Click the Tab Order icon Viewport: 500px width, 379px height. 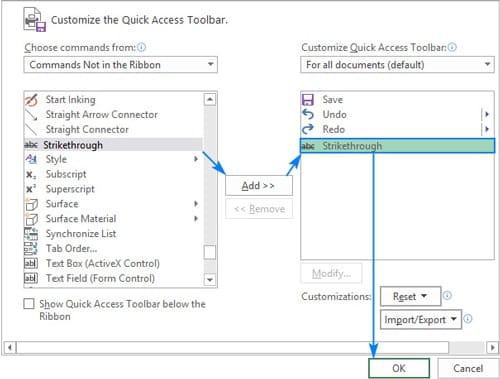31,249
